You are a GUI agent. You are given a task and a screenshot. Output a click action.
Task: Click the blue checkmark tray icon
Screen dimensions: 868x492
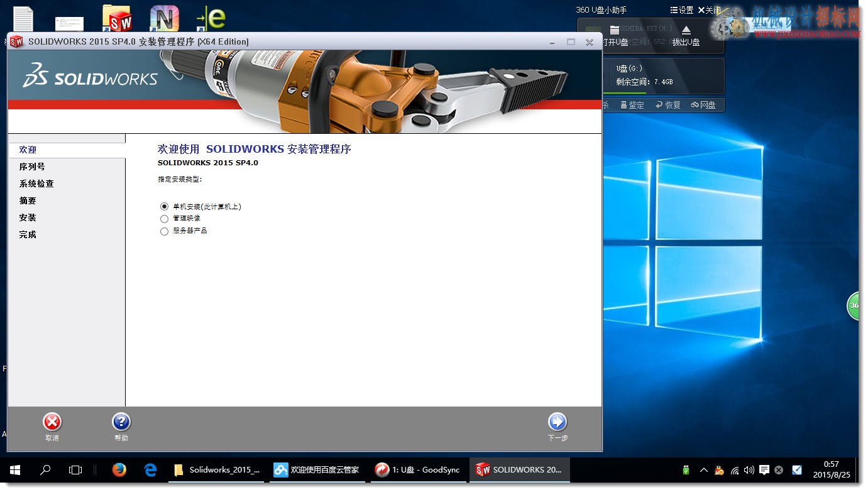point(797,470)
